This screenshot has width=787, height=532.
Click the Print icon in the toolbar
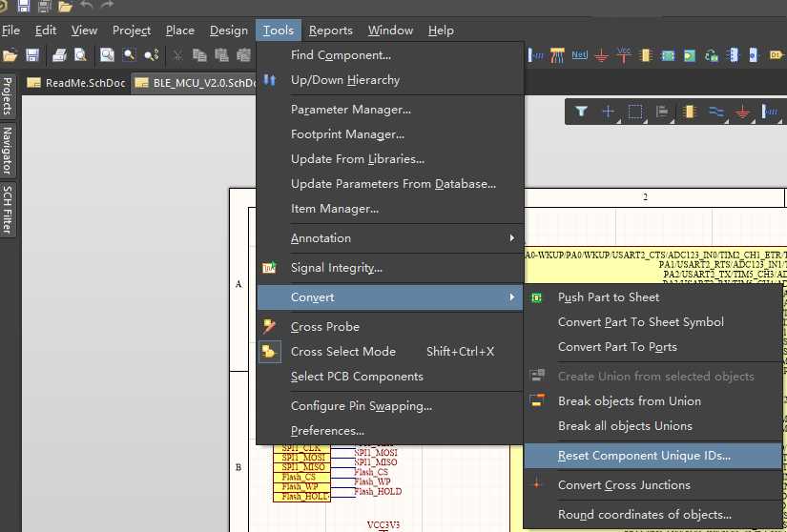tap(60, 54)
